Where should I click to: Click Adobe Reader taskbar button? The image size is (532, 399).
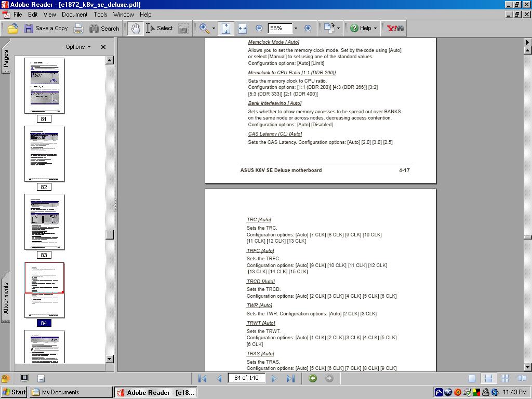155,392
